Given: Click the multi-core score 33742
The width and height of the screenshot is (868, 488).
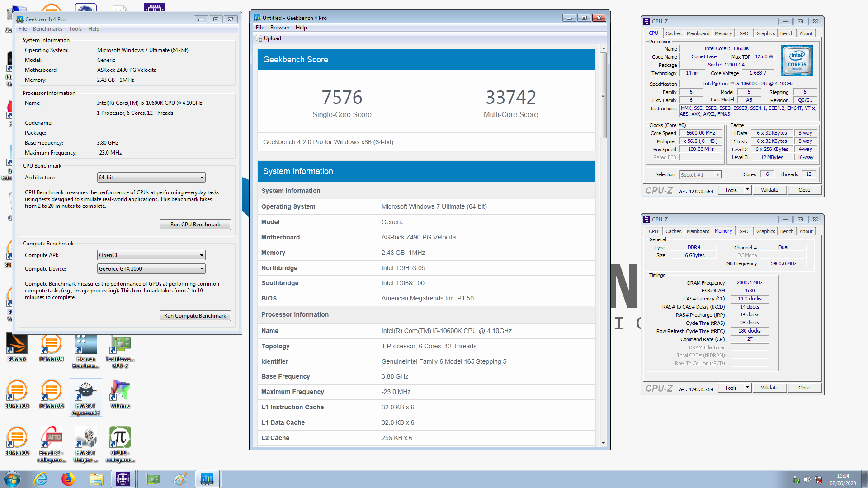Looking at the screenshot, I should pos(511,98).
